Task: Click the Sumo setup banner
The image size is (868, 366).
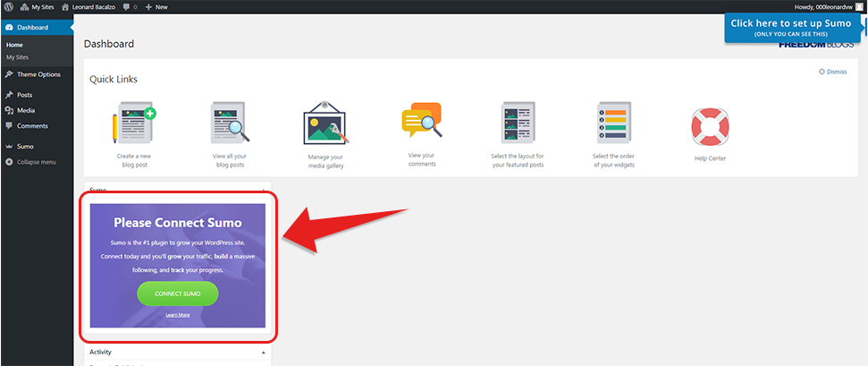Action: pyautogui.click(x=791, y=28)
